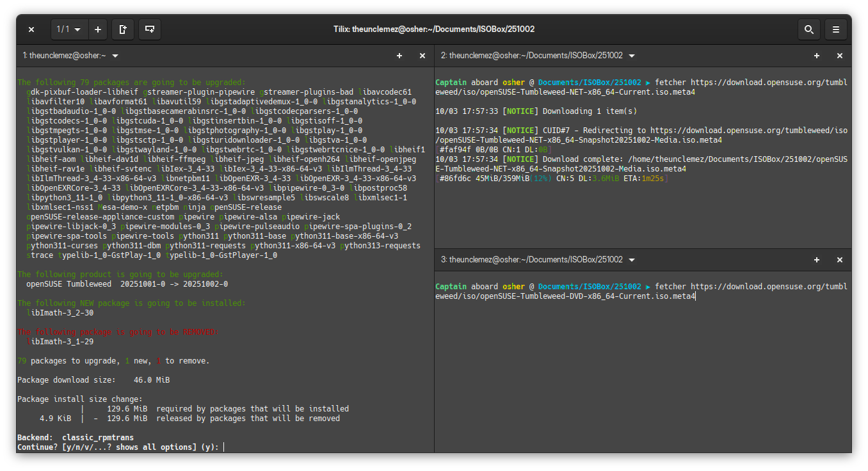Viewport: 868px width, 471px height.
Task: Open terminal 3 title dropdown arrow
Action: (632, 260)
